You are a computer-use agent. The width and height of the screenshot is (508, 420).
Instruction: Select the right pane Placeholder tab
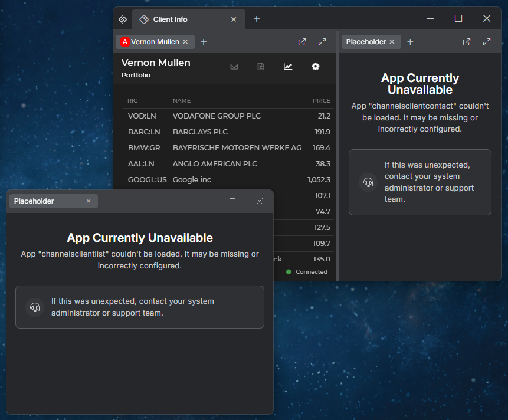coord(371,42)
